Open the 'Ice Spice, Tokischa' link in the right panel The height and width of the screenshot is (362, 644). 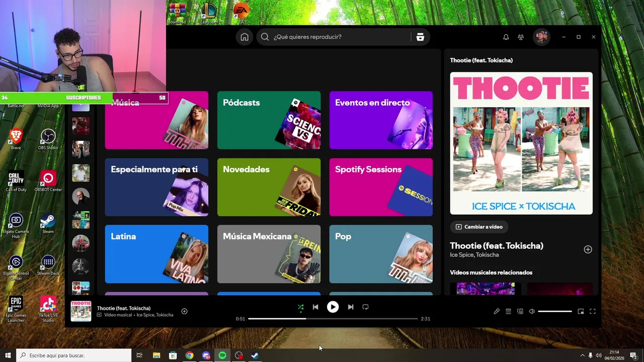474,255
